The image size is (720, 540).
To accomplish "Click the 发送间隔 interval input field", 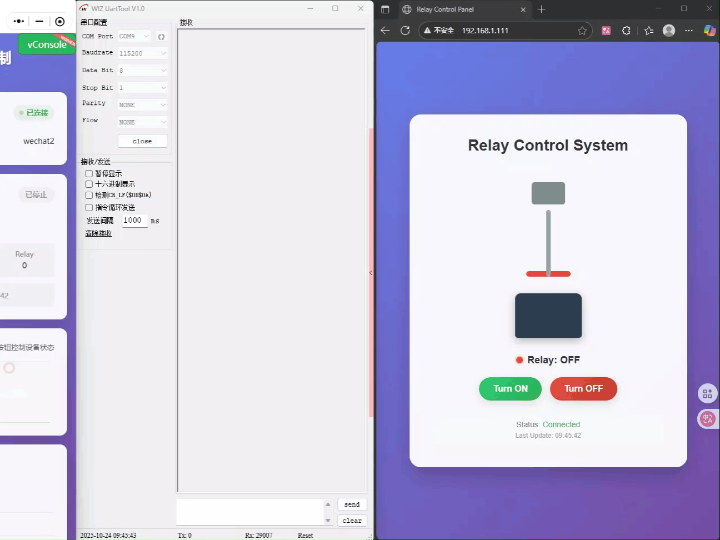I will tap(134, 220).
